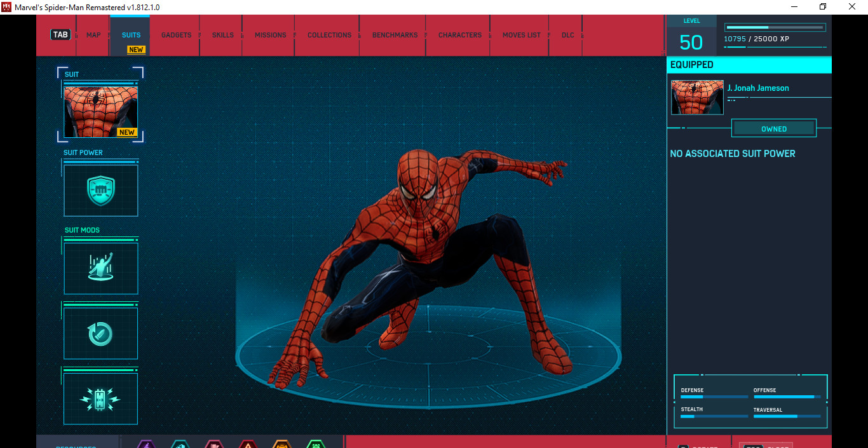Viewport: 868px width, 448px height.
Task: Switch to the DLC tab
Action: coord(567,35)
